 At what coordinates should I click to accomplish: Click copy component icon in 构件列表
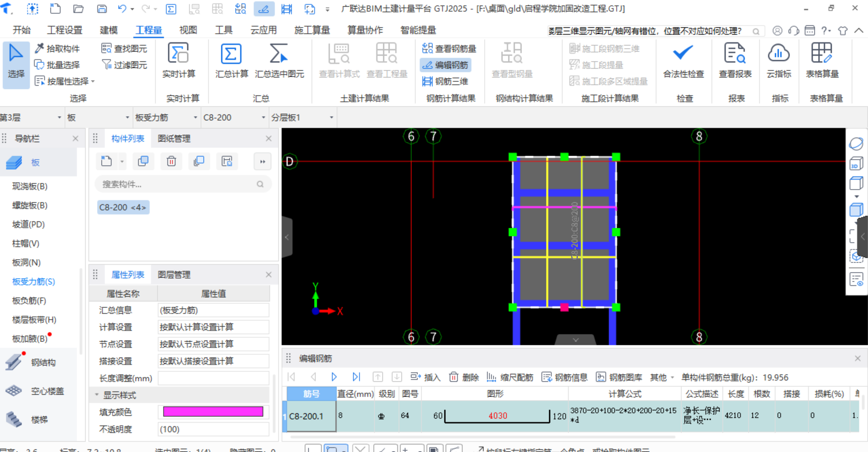coord(143,161)
